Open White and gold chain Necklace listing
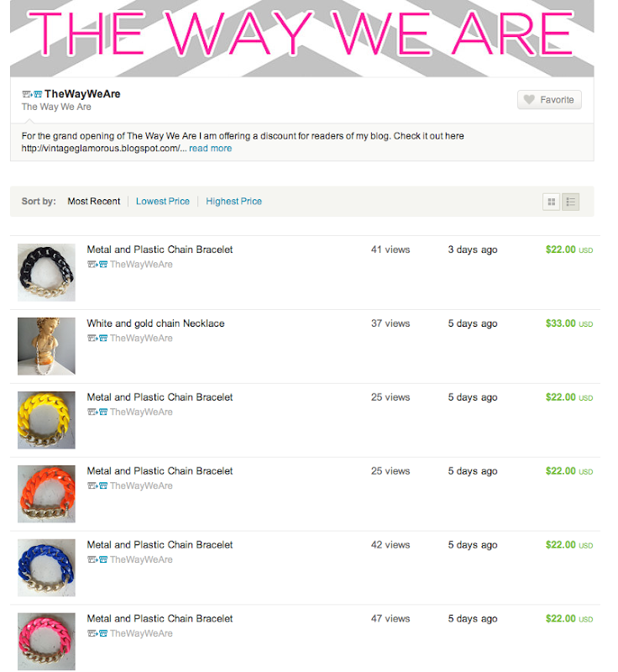 pyautogui.click(x=155, y=323)
